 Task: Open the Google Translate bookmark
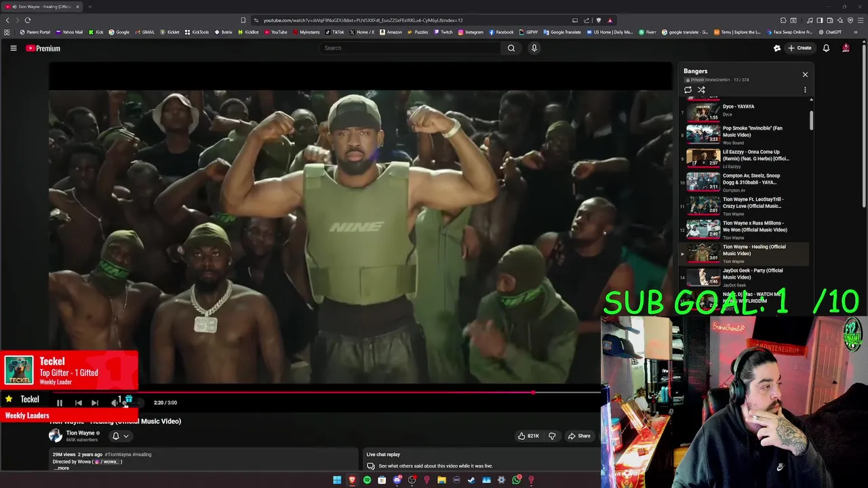point(562,32)
